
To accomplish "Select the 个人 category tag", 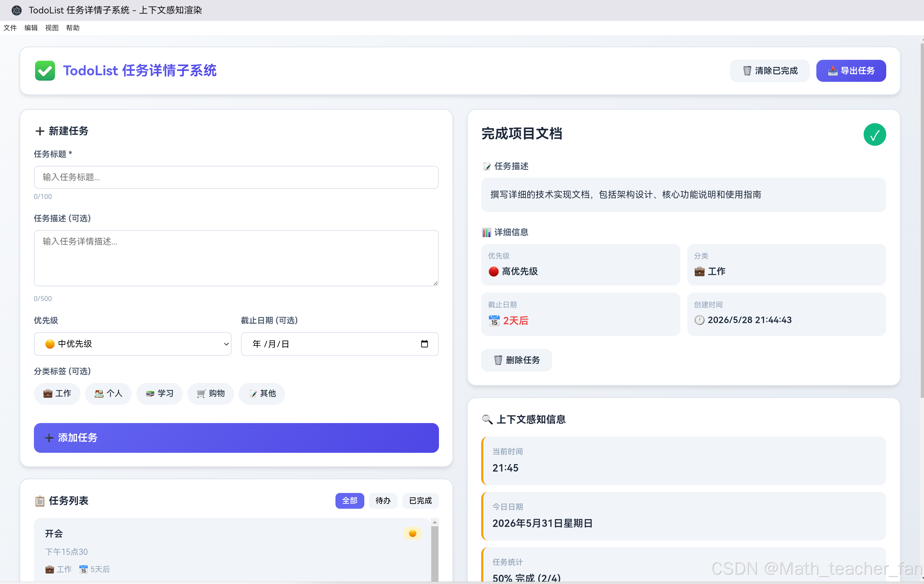I will (x=108, y=394).
